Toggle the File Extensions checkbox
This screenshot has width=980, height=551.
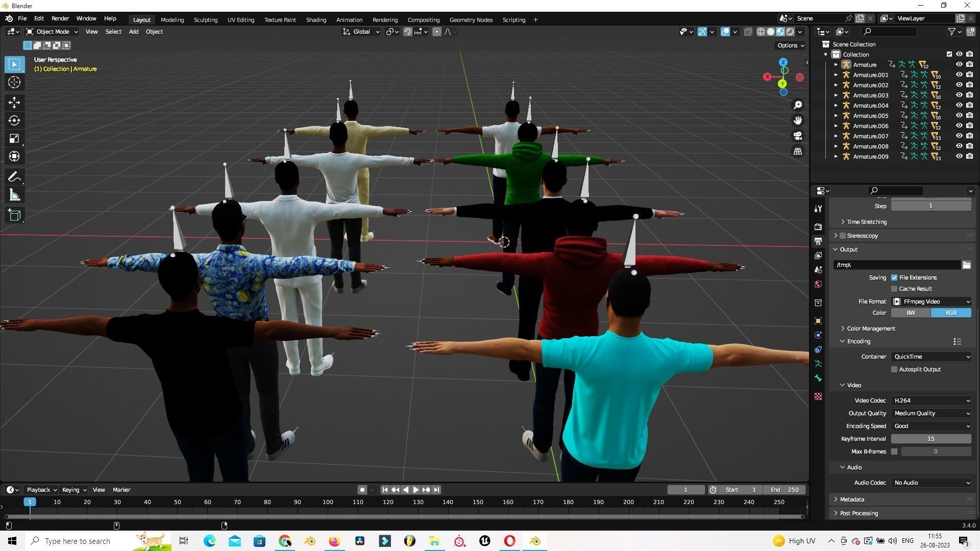pyautogui.click(x=894, y=278)
